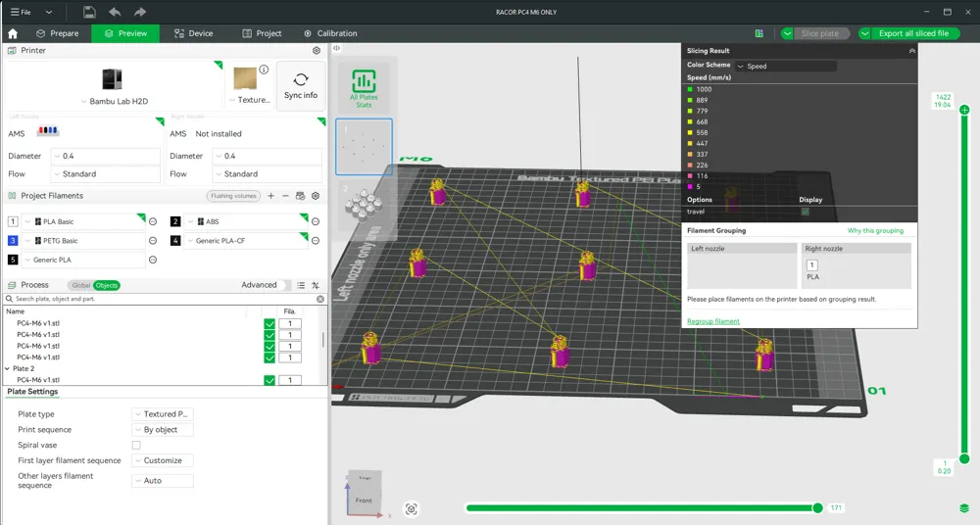980x525 pixels.
Task: Open process compare settings icon
Action: click(x=316, y=285)
